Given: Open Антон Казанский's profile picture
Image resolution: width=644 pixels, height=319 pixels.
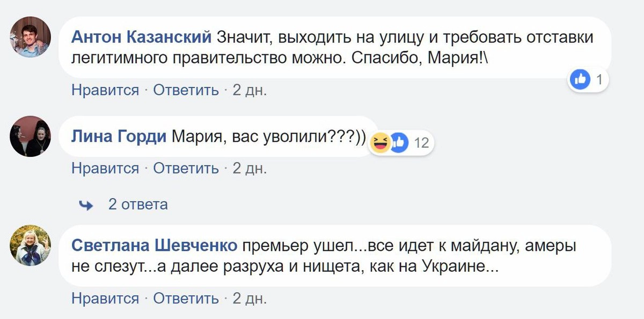Looking at the screenshot, I should coord(30,37).
